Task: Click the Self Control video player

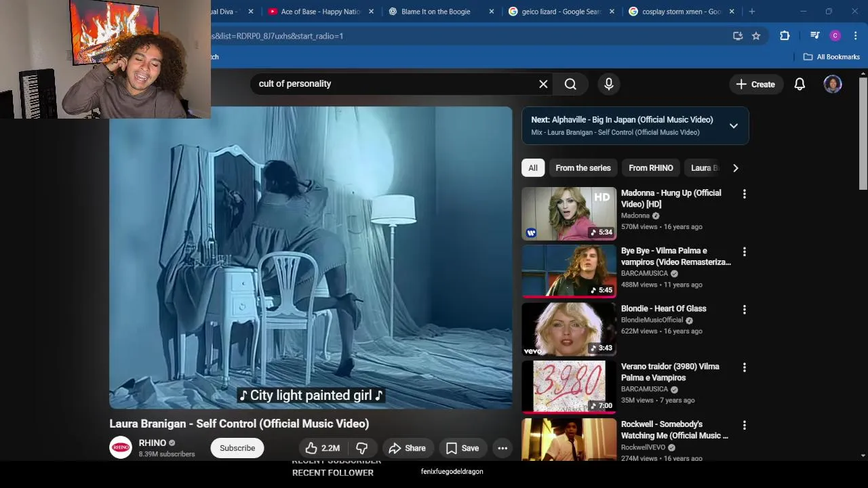Action: click(x=311, y=258)
